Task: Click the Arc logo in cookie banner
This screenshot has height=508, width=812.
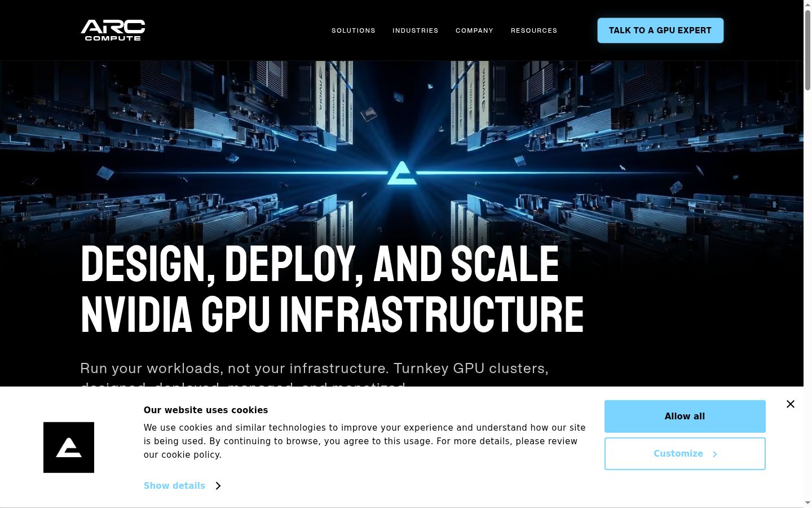Action: tap(69, 448)
